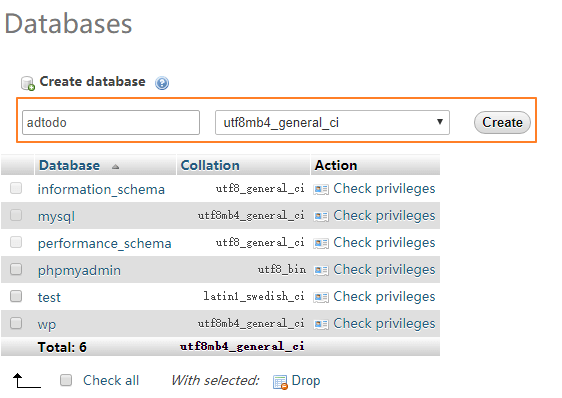The image size is (562, 398).
Task: Click privileges icon in test row
Action: (321, 297)
